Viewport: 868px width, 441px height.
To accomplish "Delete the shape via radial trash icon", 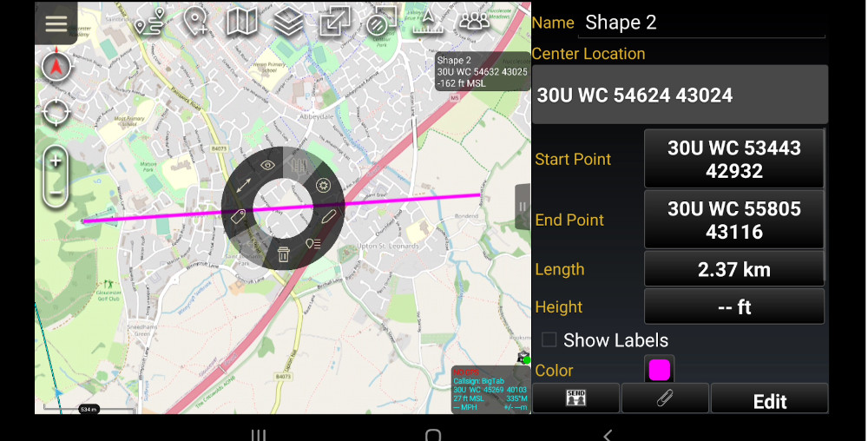I will tap(284, 254).
